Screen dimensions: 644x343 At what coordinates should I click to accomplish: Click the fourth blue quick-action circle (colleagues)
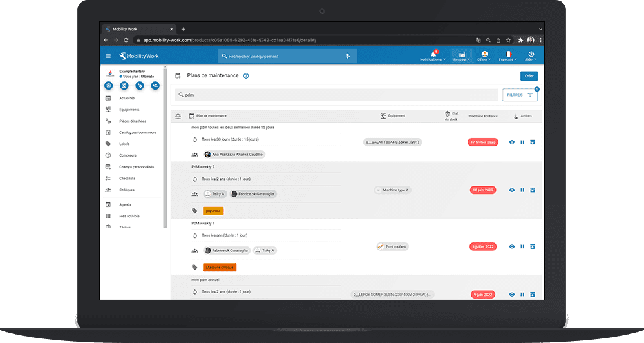[x=155, y=86]
